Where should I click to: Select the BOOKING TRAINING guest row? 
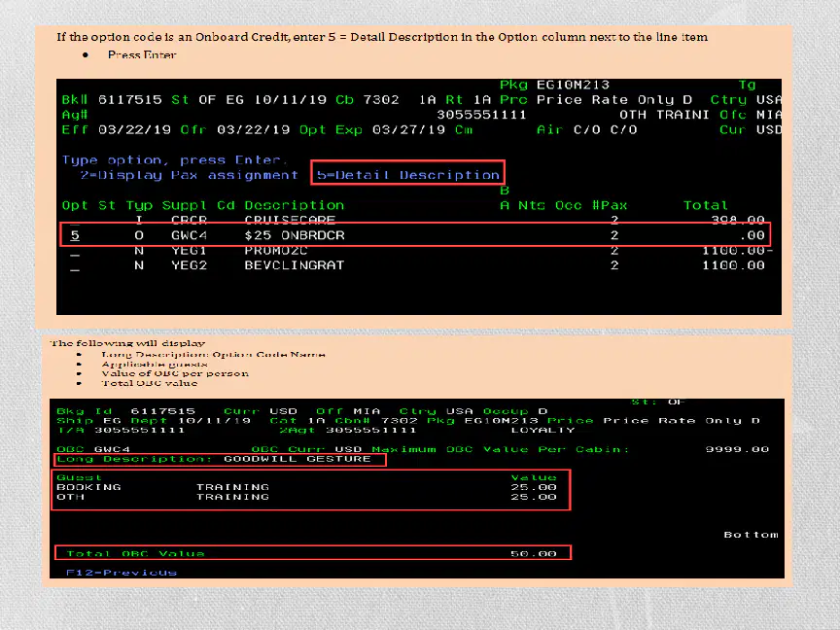click(x=306, y=487)
